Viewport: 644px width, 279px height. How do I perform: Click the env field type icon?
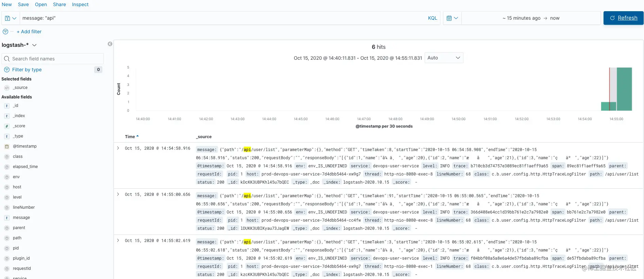point(7,177)
